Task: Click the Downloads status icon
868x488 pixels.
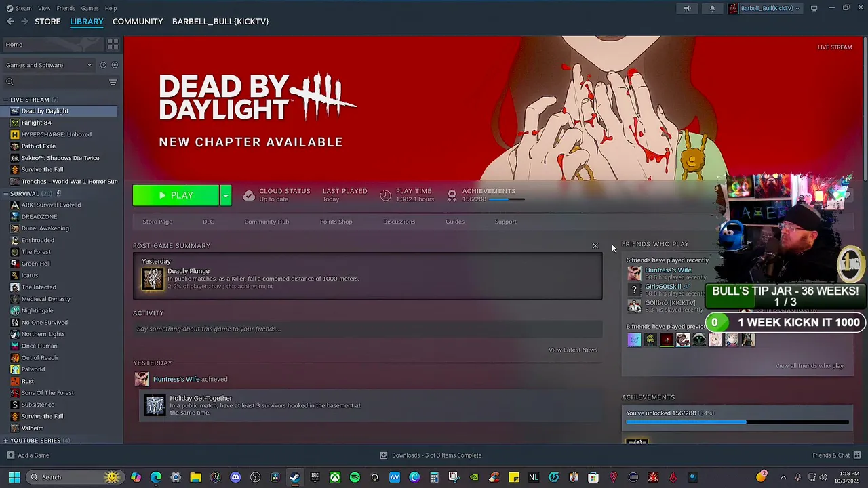Action: pos(384,455)
